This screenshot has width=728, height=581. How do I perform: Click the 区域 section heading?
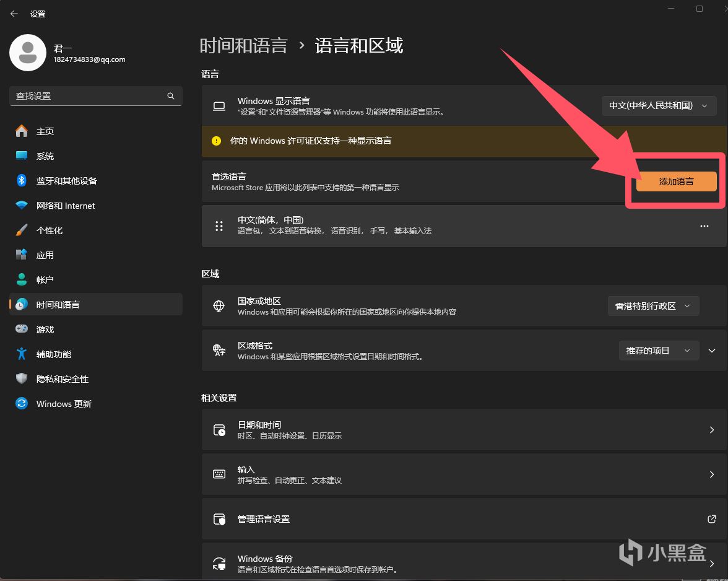point(210,274)
